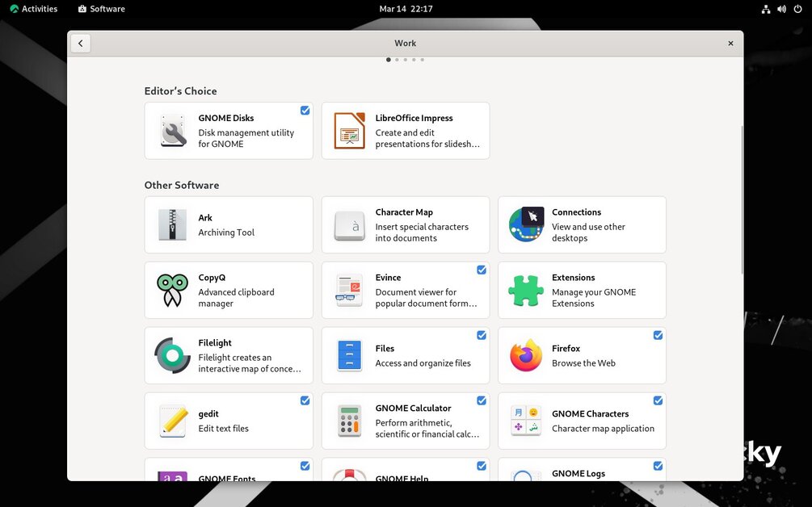812x507 pixels.
Task: Click 'Access and organize files' description
Action: (x=423, y=363)
